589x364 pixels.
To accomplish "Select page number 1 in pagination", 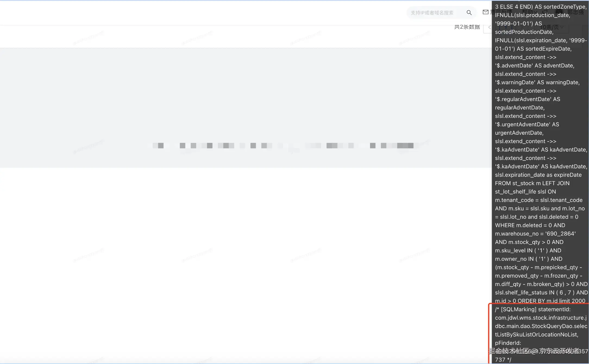I will [506, 27].
